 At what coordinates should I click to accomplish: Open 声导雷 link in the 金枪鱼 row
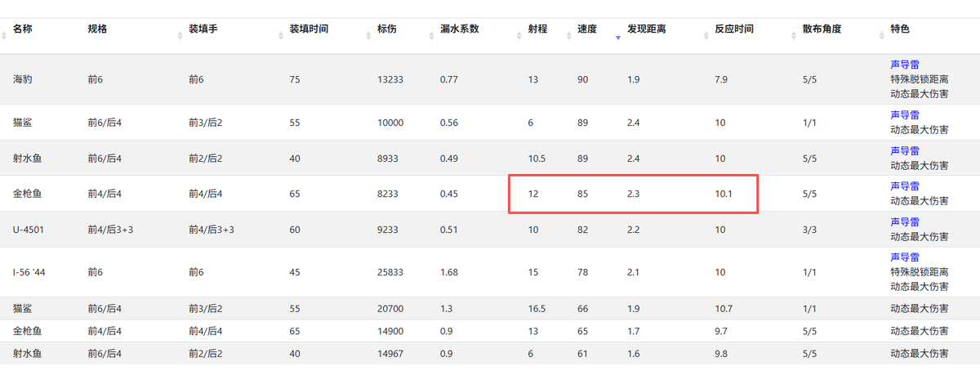tap(904, 186)
